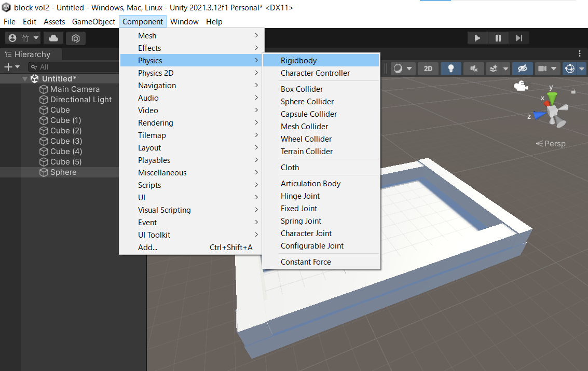Click the Hierarchy tab
Viewport: 588px width, 371px height.
click(32, 54)
